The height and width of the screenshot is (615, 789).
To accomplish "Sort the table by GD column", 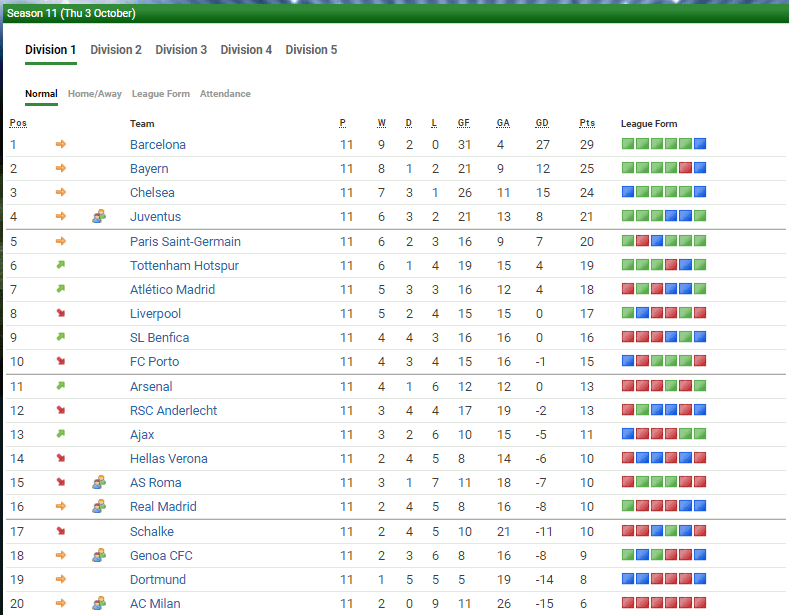I will (542, 124).
